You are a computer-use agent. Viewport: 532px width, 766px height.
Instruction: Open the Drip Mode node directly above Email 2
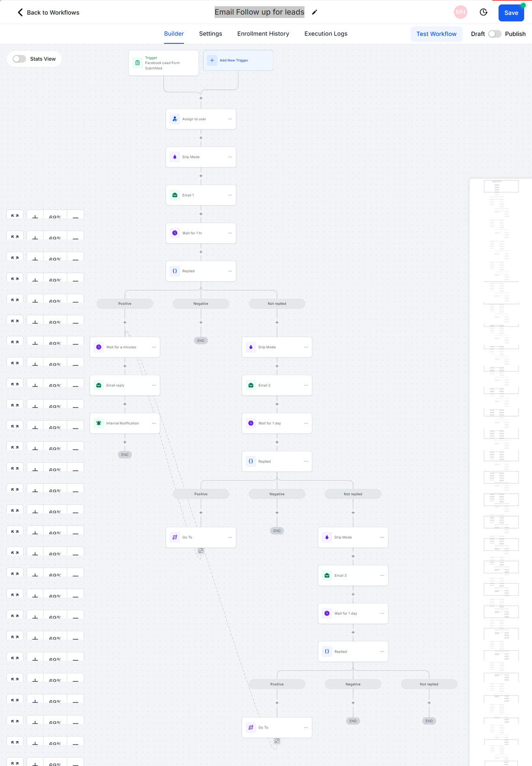(x=277, y=347)
